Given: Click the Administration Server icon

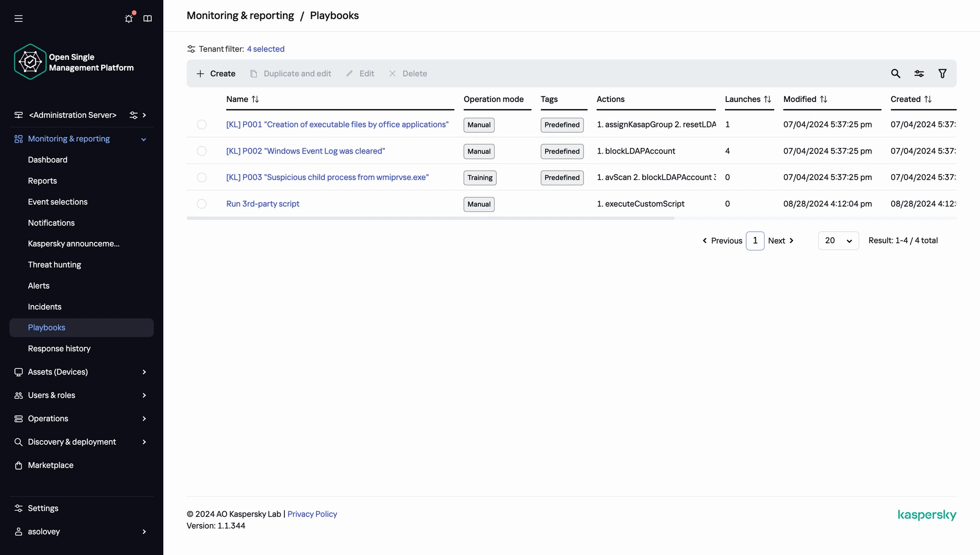Looking at the screenshot, I should pyautogui.click(x=18, y=115).
